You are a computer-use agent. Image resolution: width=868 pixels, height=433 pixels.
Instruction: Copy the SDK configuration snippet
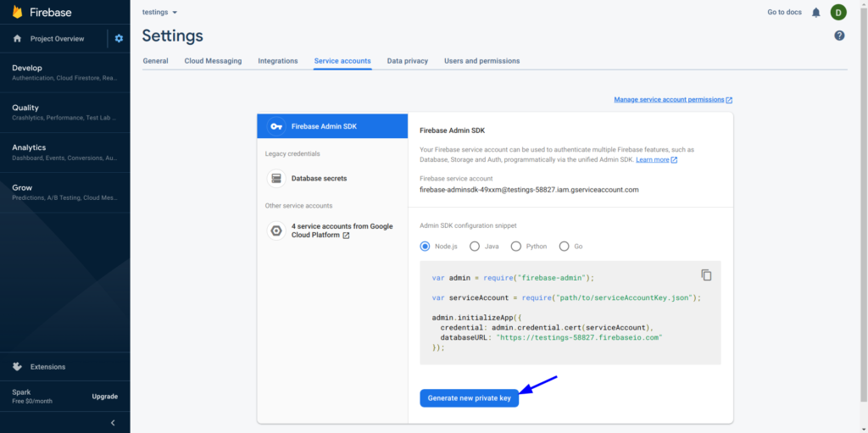(706, 275)
